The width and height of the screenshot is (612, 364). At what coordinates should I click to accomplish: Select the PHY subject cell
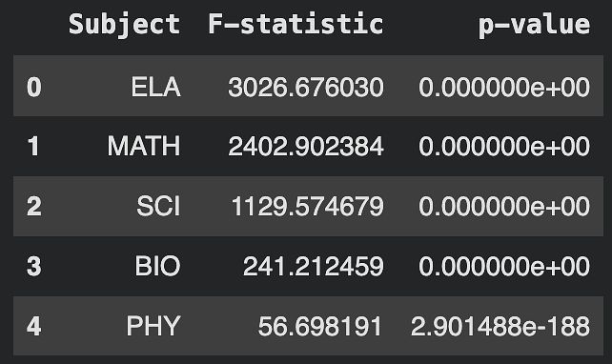(x=153, y=326)
